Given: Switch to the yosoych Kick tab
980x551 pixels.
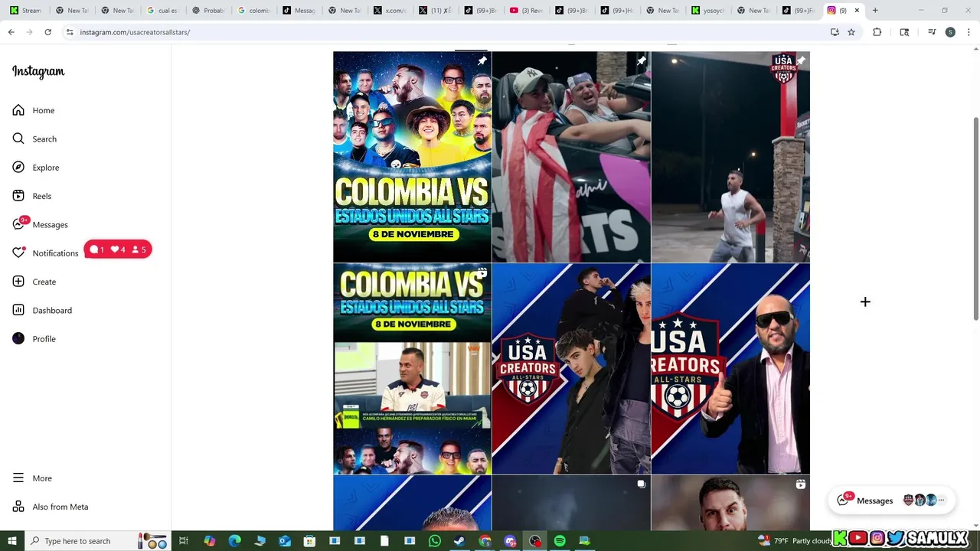Looking at the screenshot, I should click(708, 11).
